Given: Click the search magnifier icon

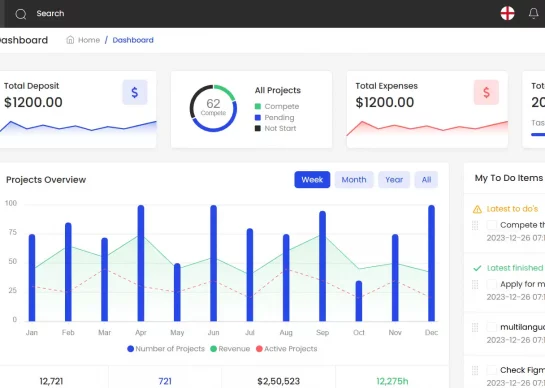Looking at the screenshot, I should click(21, 14).
